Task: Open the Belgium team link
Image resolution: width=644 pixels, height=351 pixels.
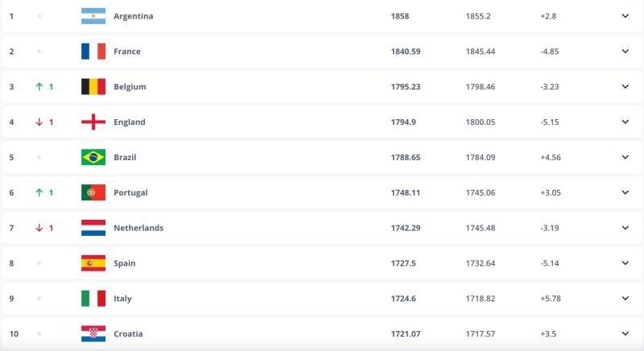Action: point(130,87)
